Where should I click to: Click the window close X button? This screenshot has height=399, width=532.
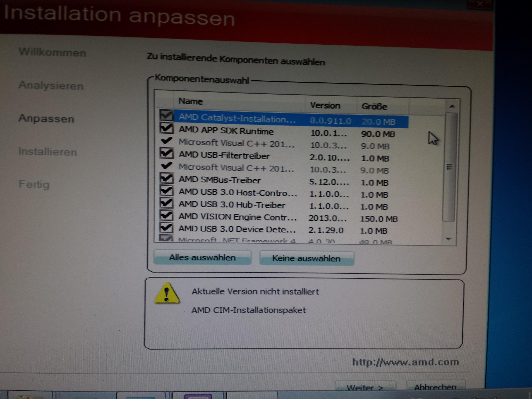coord(480,4)
